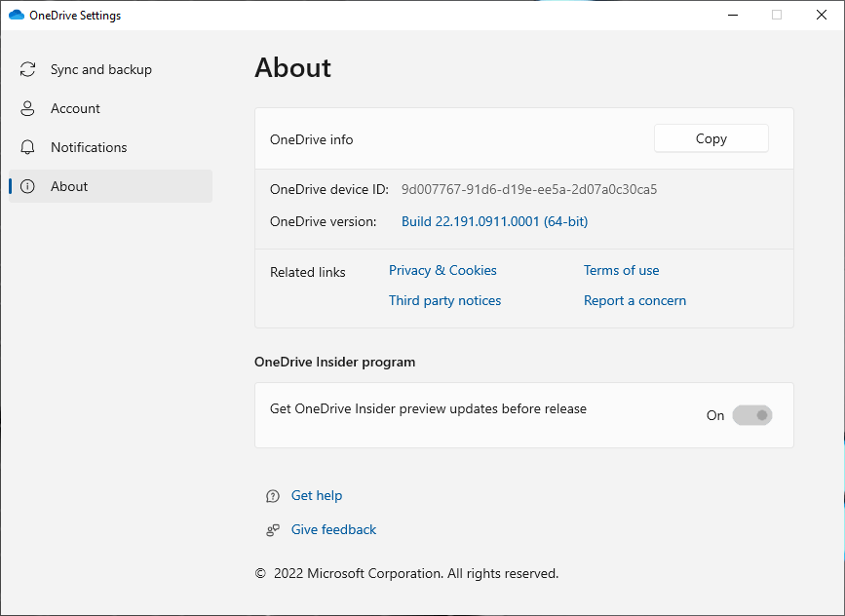
Task: Minimize the OneDrive Settings window
Action: click(732, 15)
